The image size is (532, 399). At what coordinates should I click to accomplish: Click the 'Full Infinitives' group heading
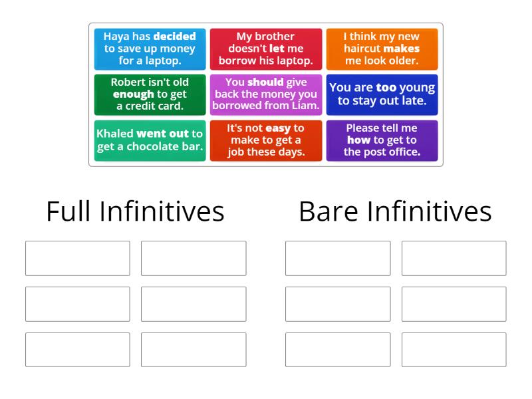point(135,211)
